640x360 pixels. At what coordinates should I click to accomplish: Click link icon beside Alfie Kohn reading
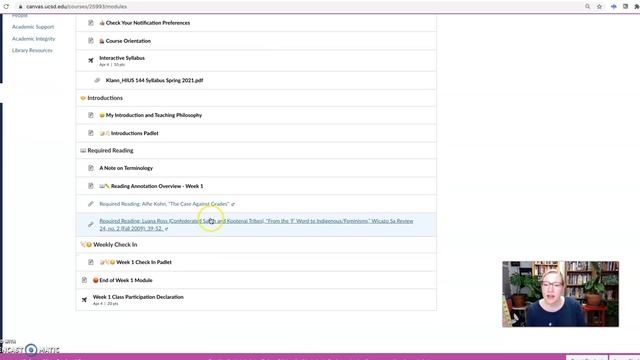click(x=91, y=204)
